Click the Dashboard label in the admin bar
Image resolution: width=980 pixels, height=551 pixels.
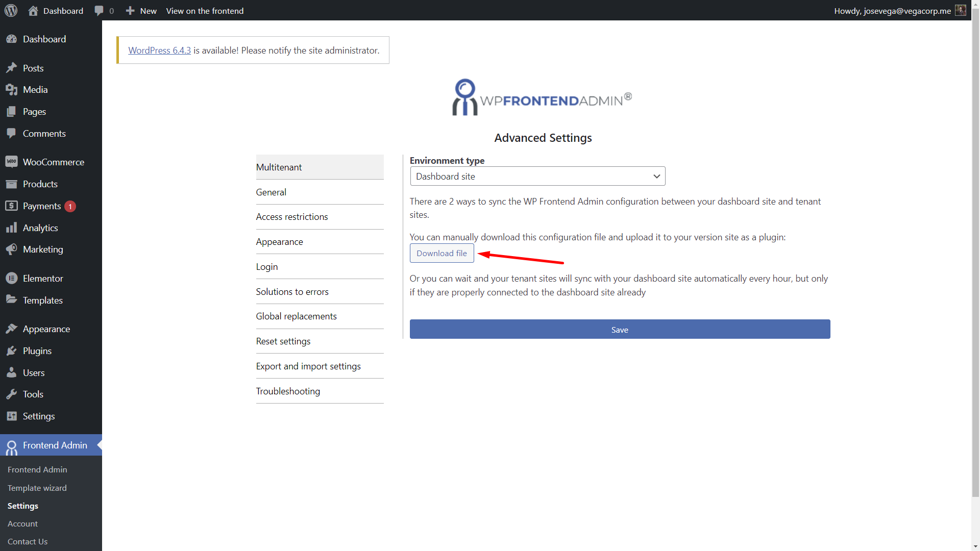tap(63, 11)
